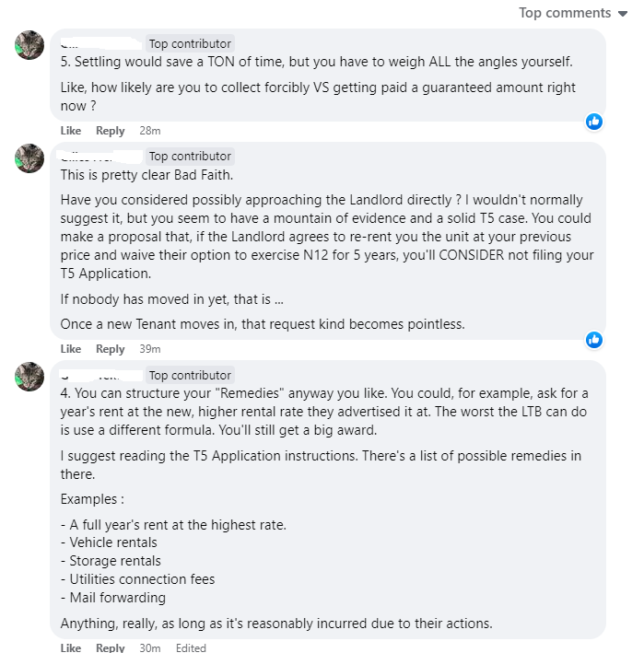
Task: View edit history via Edited label
Action: [x=191, y=647]
